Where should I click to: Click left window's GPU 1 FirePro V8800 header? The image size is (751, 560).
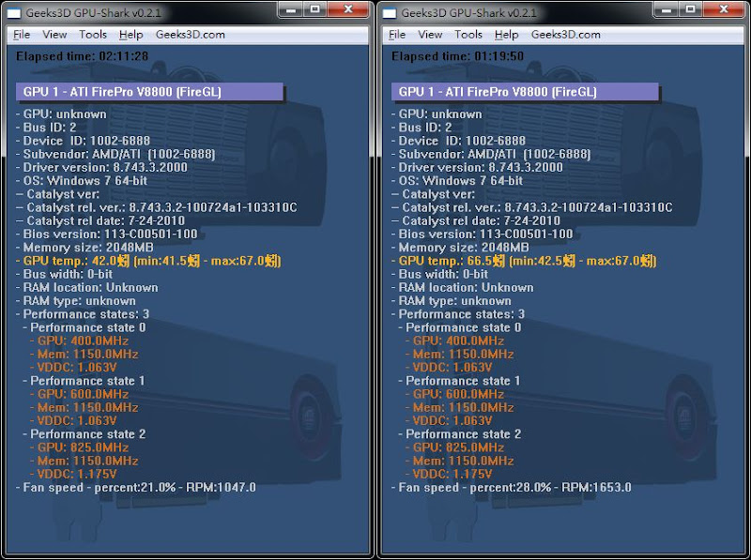point(149,92)
